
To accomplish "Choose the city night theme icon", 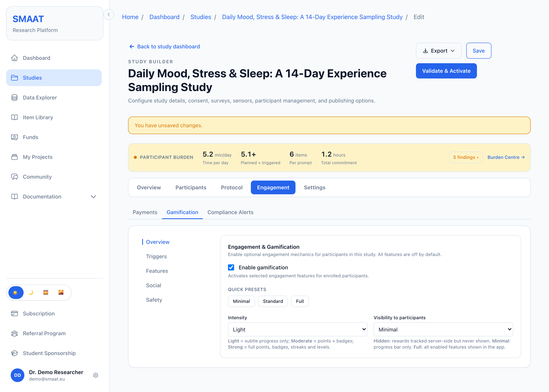I will coord(61,293).
